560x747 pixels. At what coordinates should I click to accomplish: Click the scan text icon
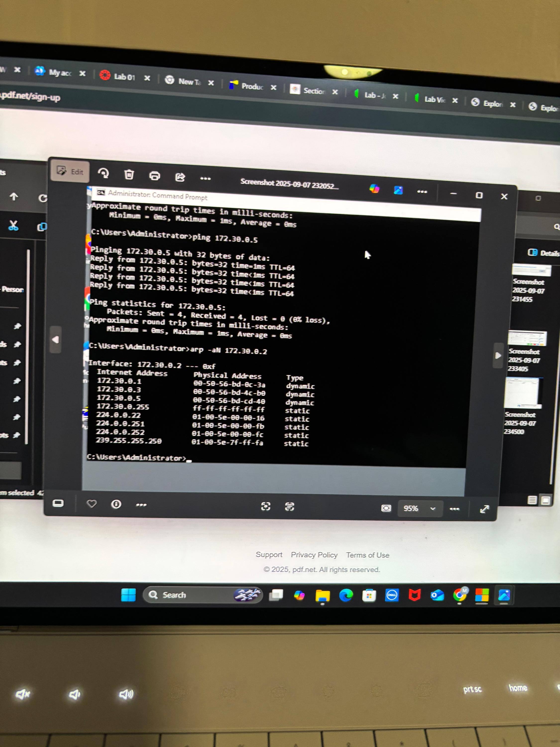coord(290,506)
